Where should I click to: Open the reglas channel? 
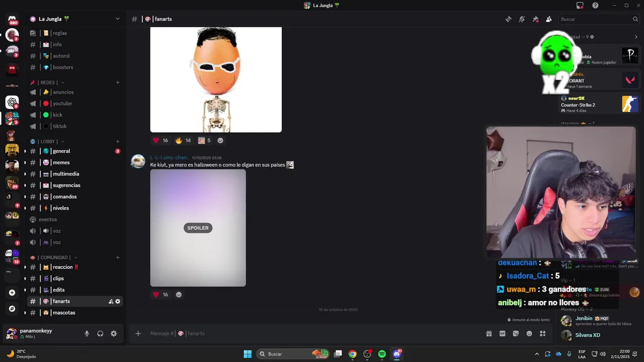point(75,33)
